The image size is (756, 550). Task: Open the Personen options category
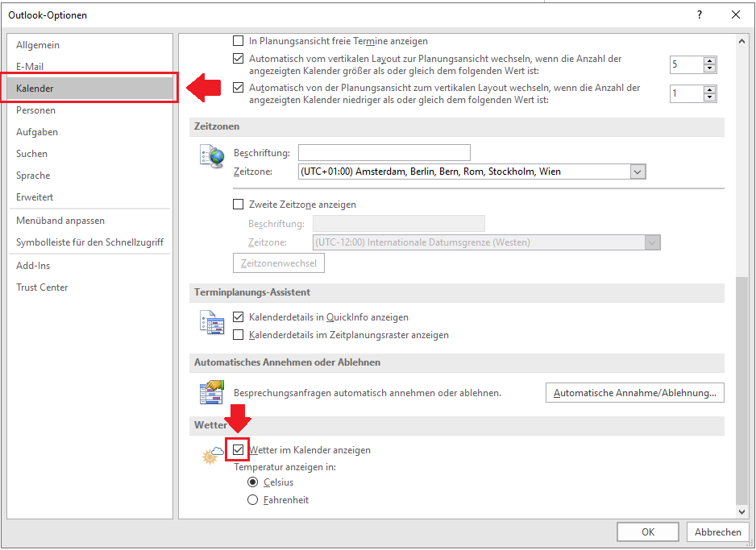pos(90,110)
